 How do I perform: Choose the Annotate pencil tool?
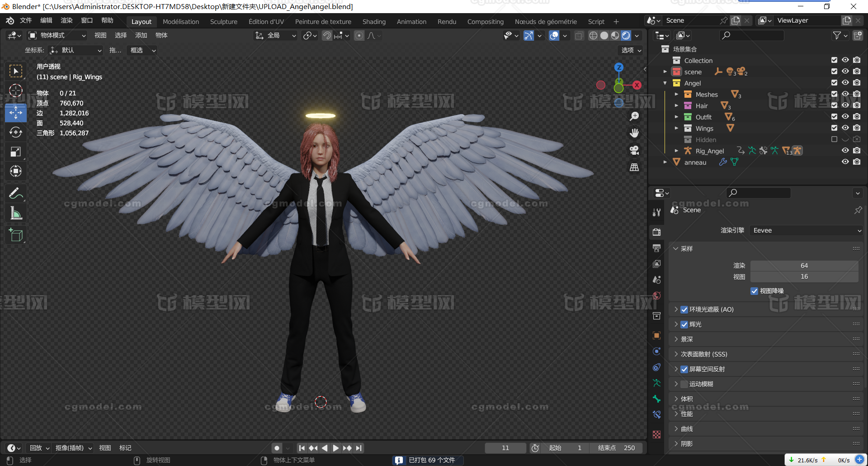(x=16, y=194)
